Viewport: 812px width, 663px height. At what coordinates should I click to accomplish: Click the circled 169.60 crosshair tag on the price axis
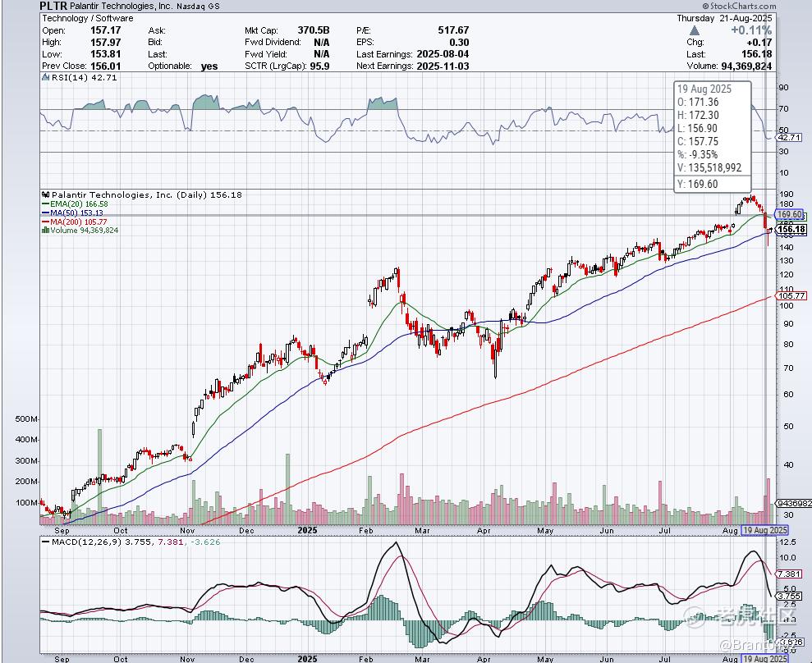(789, 214)
